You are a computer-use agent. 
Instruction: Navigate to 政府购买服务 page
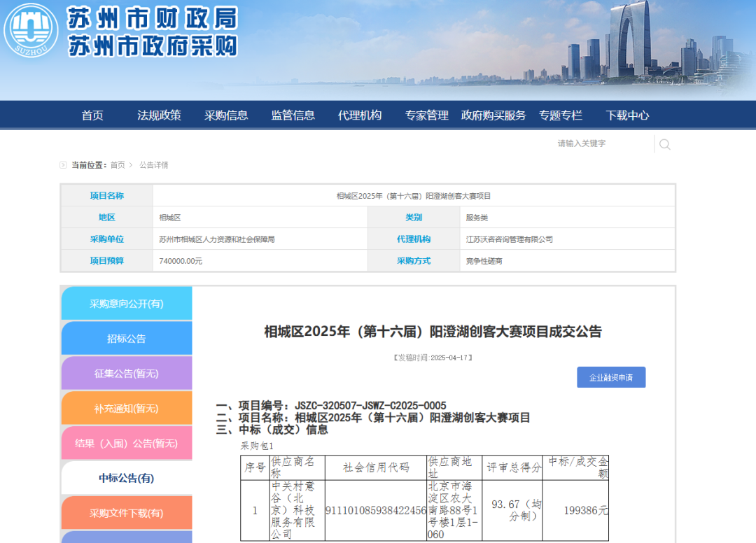point(493,115)
